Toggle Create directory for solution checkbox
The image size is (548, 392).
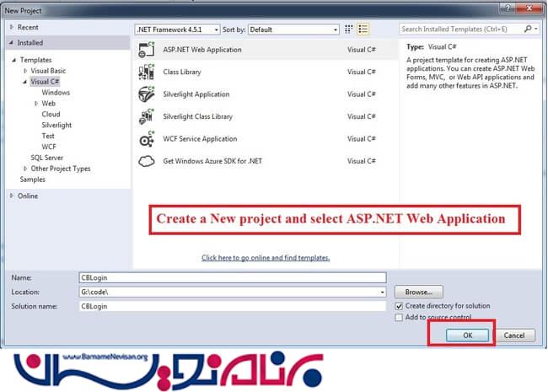coord(399,305)
